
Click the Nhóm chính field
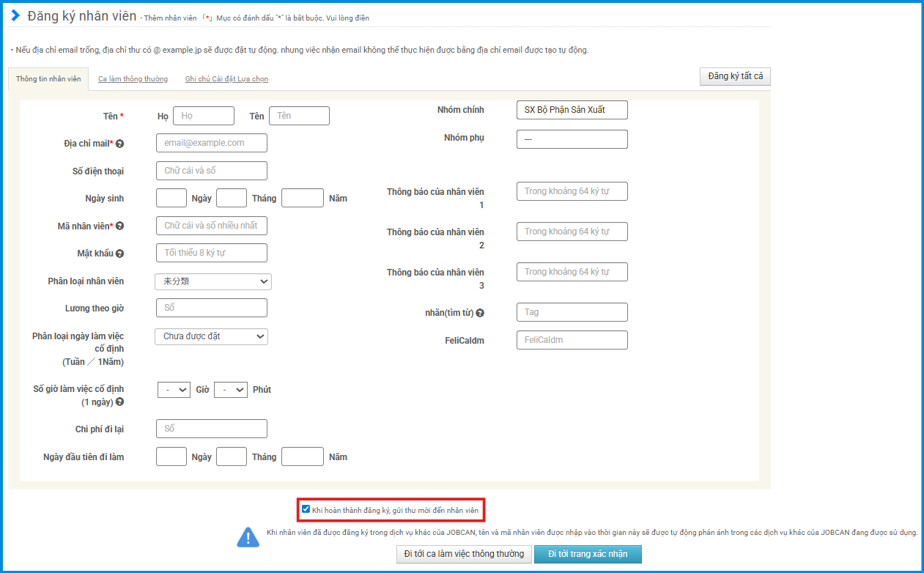pos(572,110)
